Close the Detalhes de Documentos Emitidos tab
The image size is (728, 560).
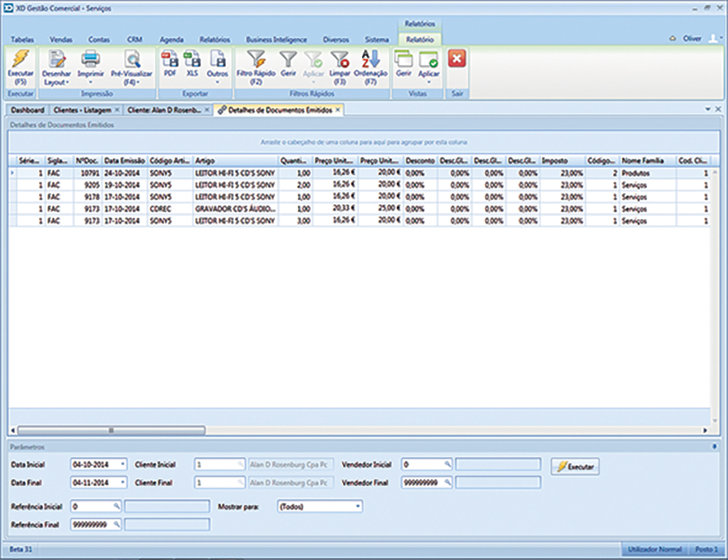[x=338, y=110]
